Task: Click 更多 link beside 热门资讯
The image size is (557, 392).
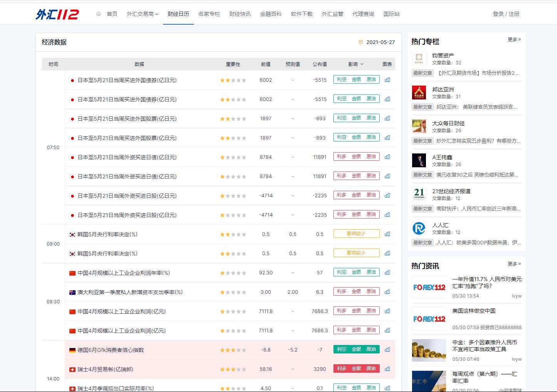Action: tap(514, 264)
